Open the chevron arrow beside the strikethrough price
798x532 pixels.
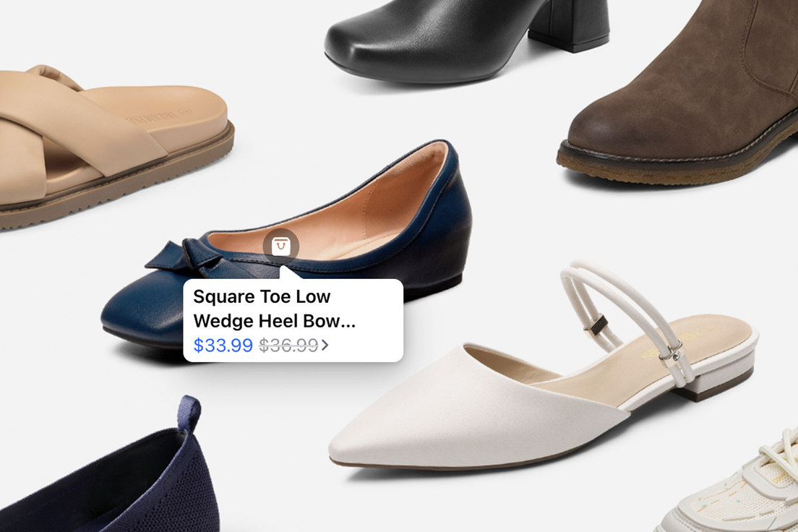tap(325, 346)
